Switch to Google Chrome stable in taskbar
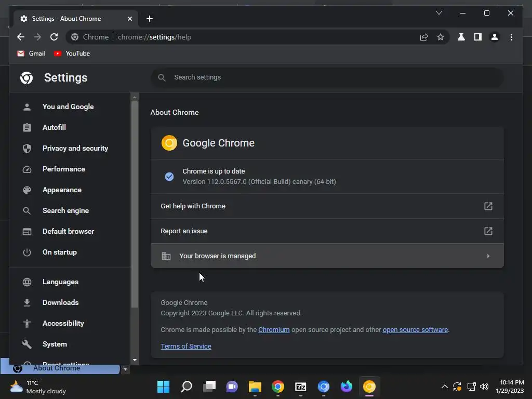Image resolution: width=532 pixels, height=399 pixels. point(278,387)
